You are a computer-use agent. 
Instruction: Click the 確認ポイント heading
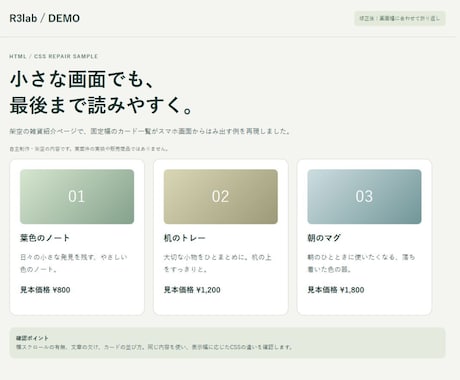(x=32, y=338)
